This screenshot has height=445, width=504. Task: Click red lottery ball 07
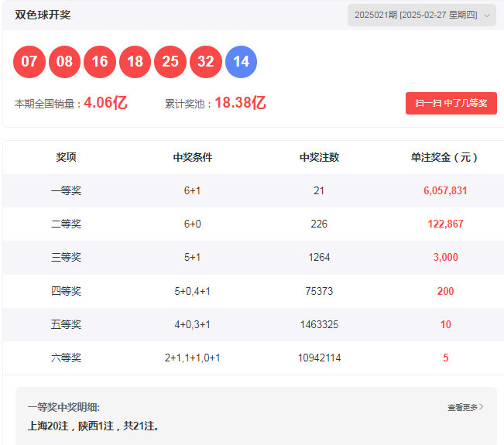29,62
